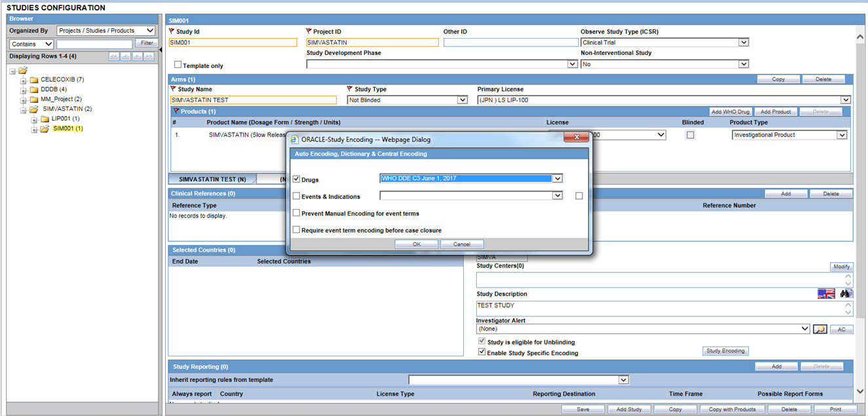Click the flag icon language selector for Study Description

click(x=826, y=293)
